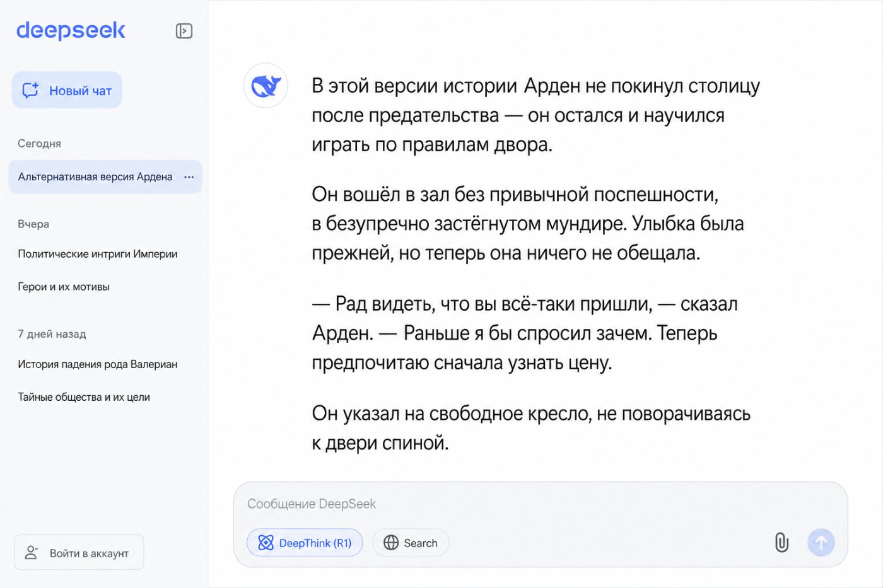
Task: Click paragraph starting Он вошёл в зал
Action: pyautogui.click(x=528, y=224)
